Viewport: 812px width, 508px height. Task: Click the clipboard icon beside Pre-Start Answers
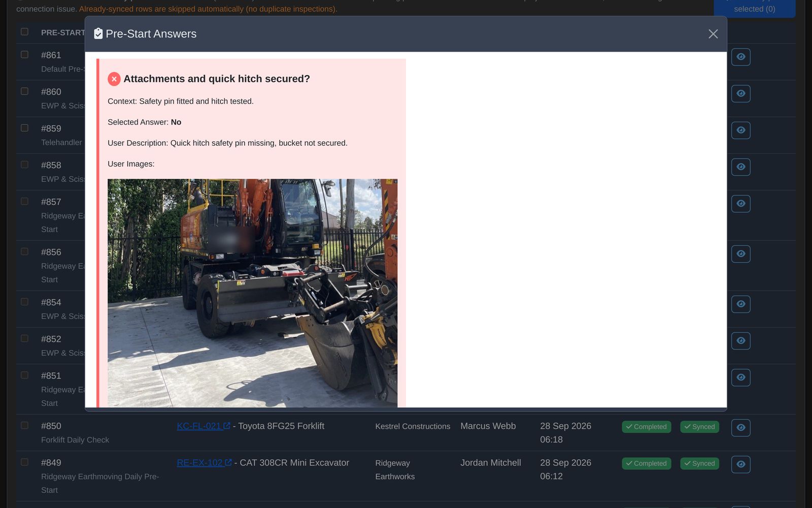click(x=98, y=34)
